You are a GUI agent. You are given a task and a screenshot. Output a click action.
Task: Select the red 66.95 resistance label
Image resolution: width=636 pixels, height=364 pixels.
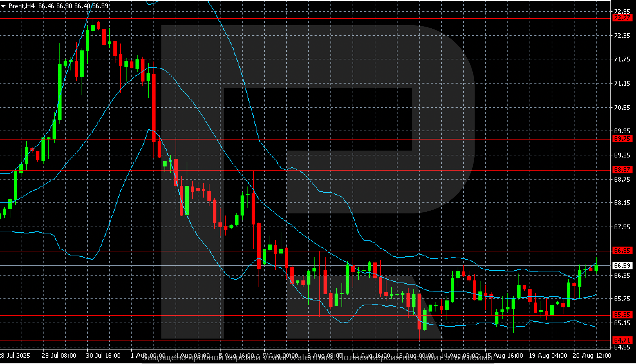622,251
